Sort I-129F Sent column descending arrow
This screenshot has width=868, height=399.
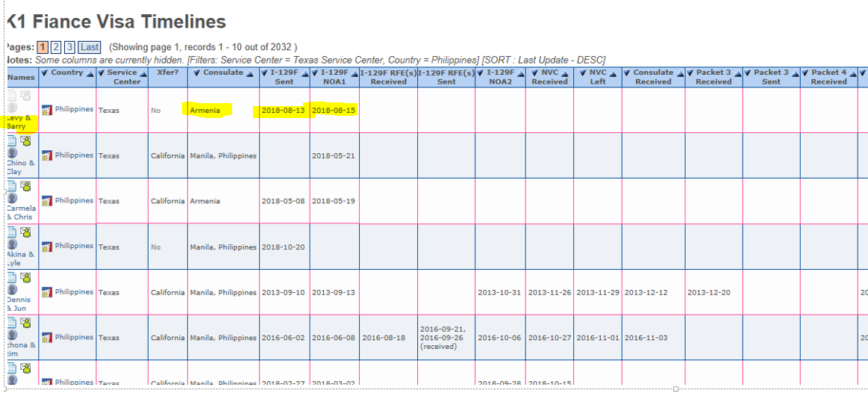[266, 72]
